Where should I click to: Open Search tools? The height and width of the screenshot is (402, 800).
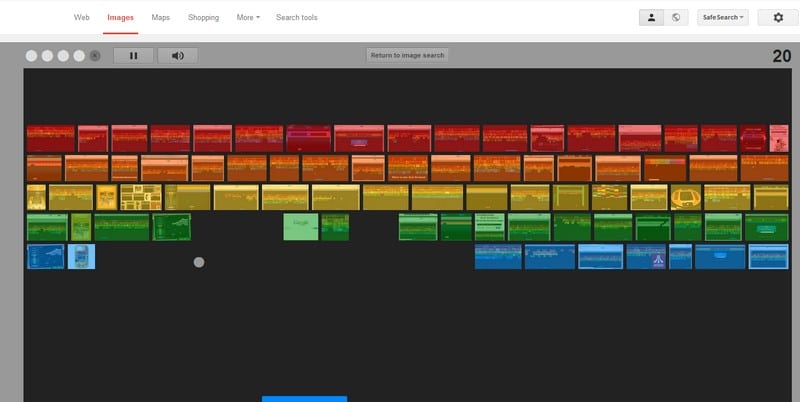click(x=296, y=17)
